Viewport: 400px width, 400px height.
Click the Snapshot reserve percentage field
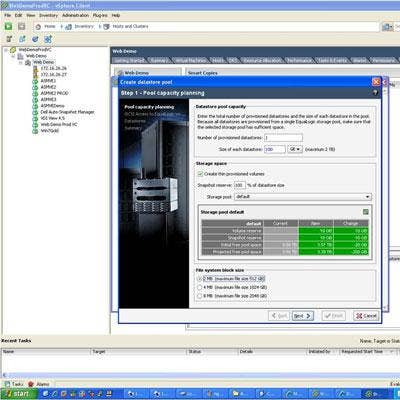(240, 185)
